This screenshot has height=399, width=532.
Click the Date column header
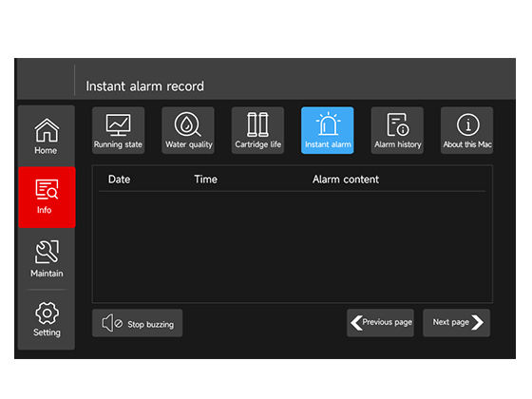[x=119, y=180]
